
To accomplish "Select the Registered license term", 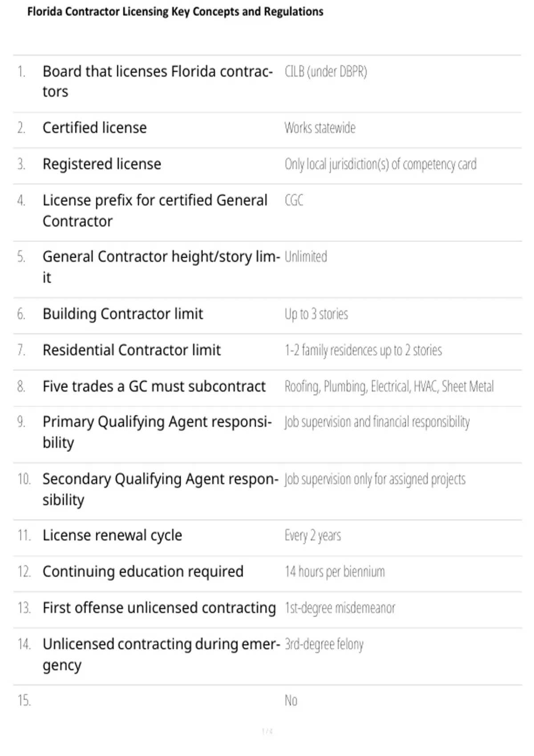I will [x=102, y=164].
